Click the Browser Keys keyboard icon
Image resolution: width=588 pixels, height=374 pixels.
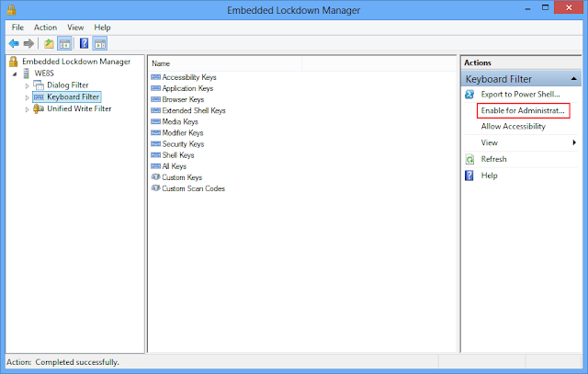pos(155,99)
